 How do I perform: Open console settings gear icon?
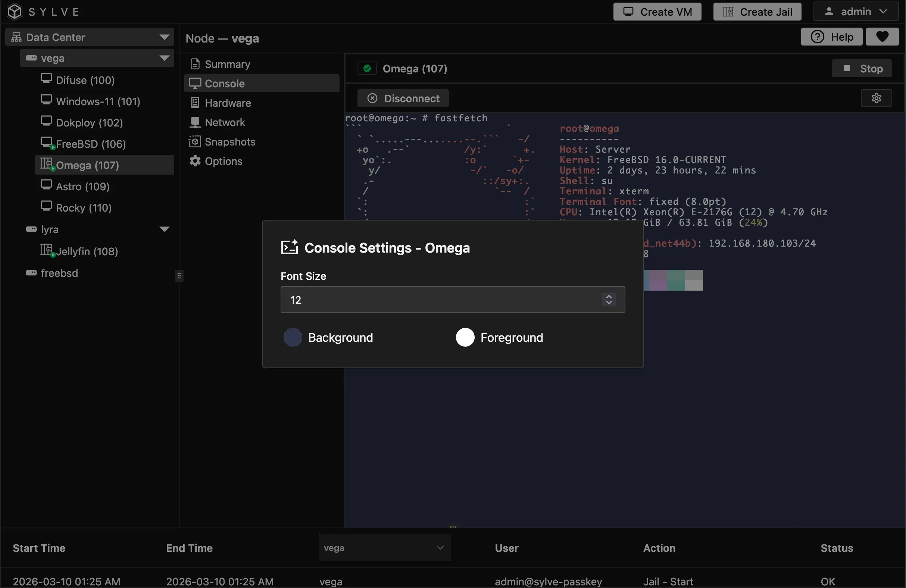click(876, 98)
